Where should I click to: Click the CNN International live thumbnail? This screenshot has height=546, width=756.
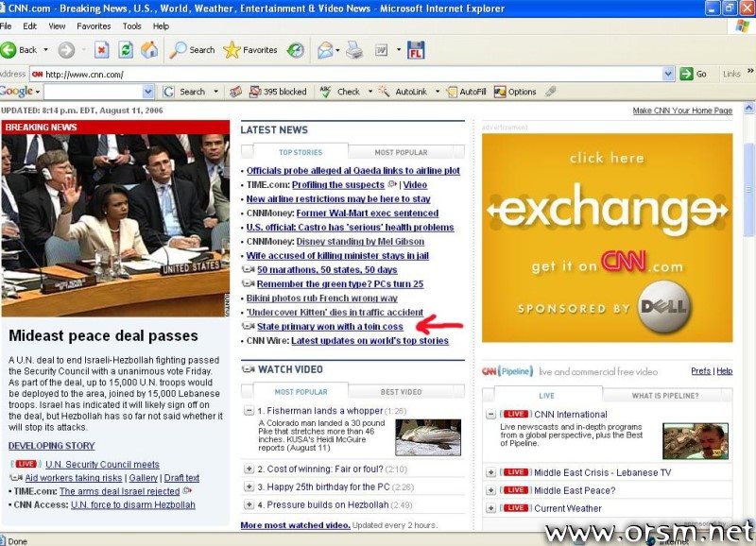tap(696, 441)
